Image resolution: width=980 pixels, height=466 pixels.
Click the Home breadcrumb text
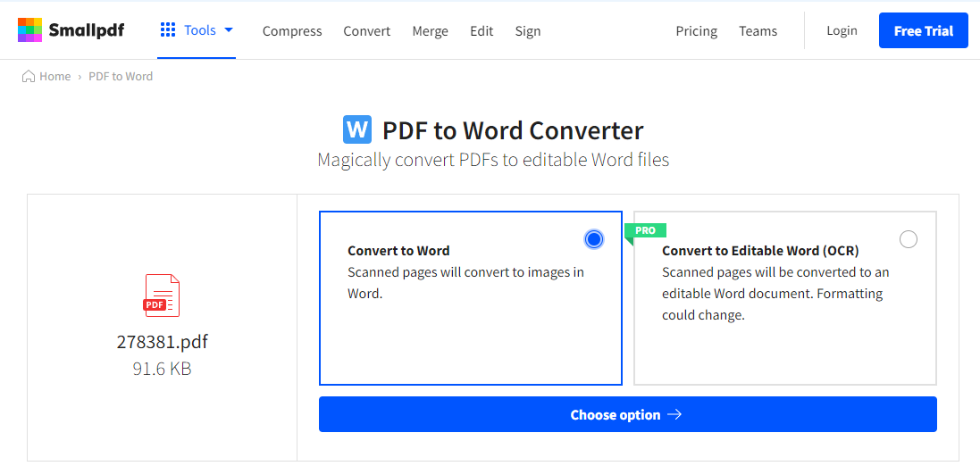tap(55, 76)
